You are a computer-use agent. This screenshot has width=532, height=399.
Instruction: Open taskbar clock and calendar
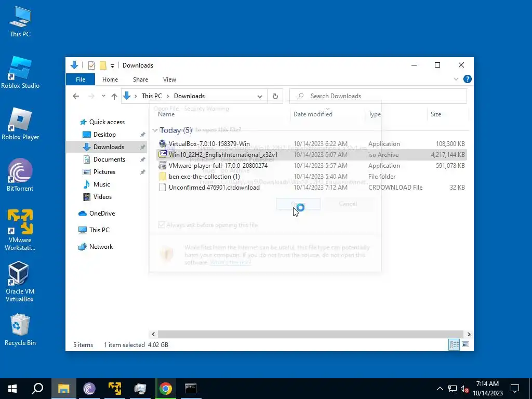(x=487, y=389)
